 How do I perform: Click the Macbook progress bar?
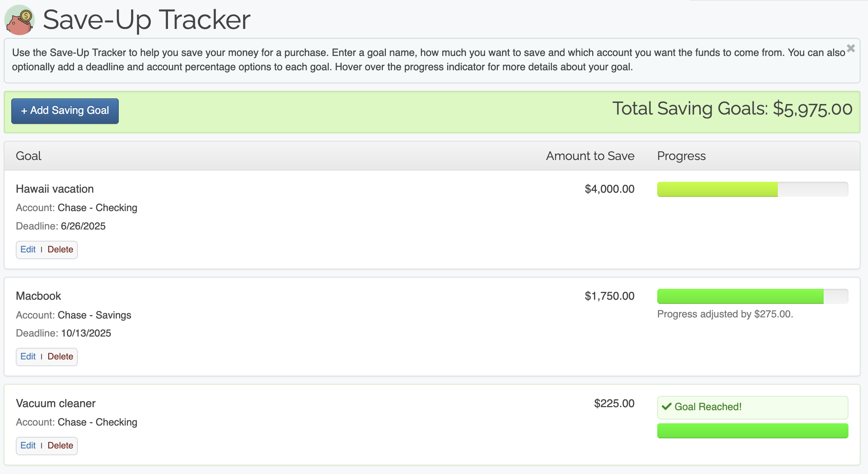(x=752, y=296)
